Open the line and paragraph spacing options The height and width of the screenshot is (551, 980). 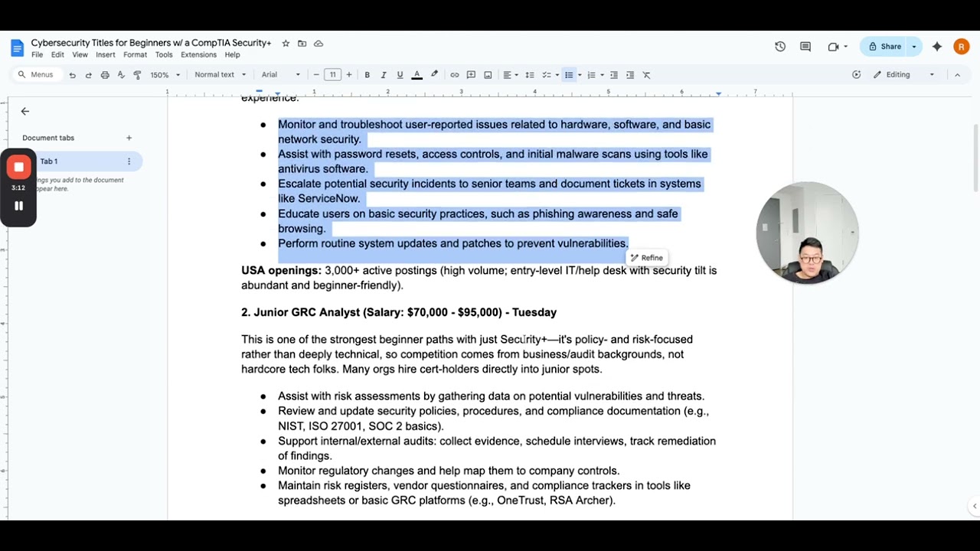coord(530,75)
